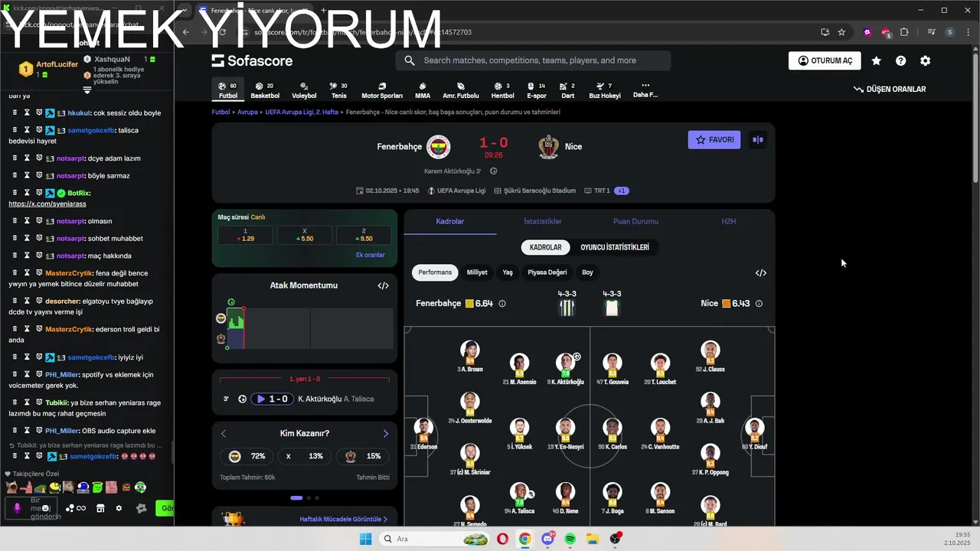
Task: Click K. Aktürkoğlu player on the pitch
Action: [x=565, y=368]
